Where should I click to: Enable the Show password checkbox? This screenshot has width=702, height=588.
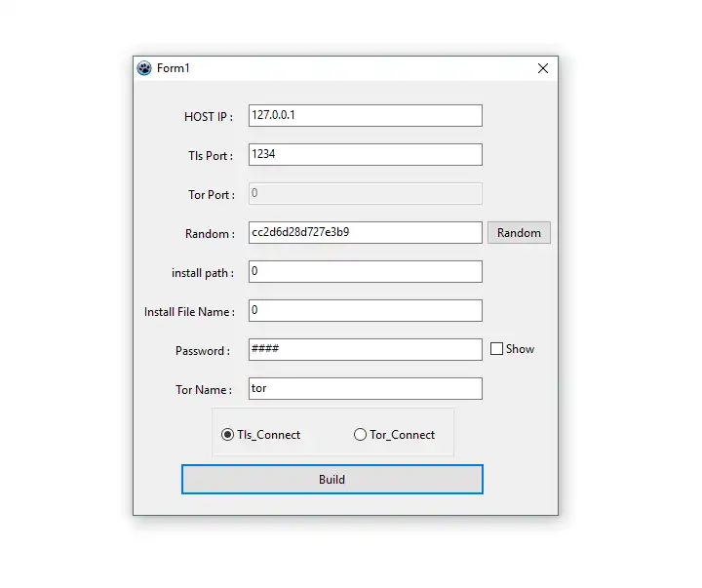pos(496,349)
